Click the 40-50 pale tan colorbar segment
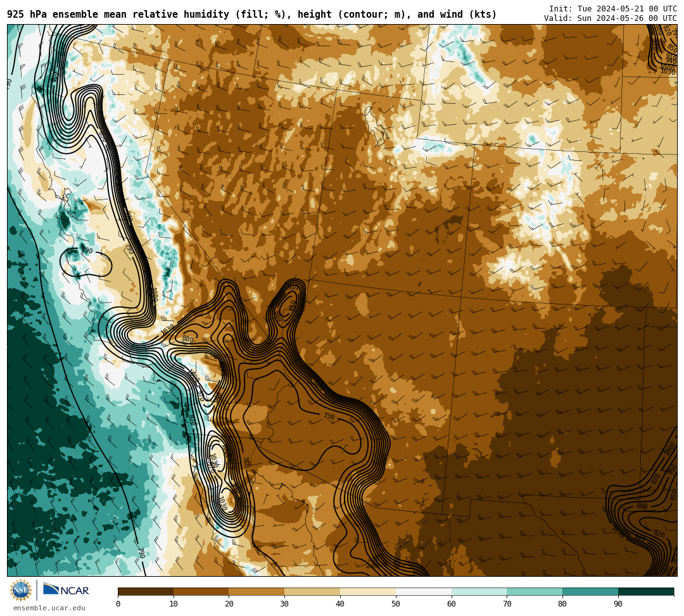 tap(368, 591)
